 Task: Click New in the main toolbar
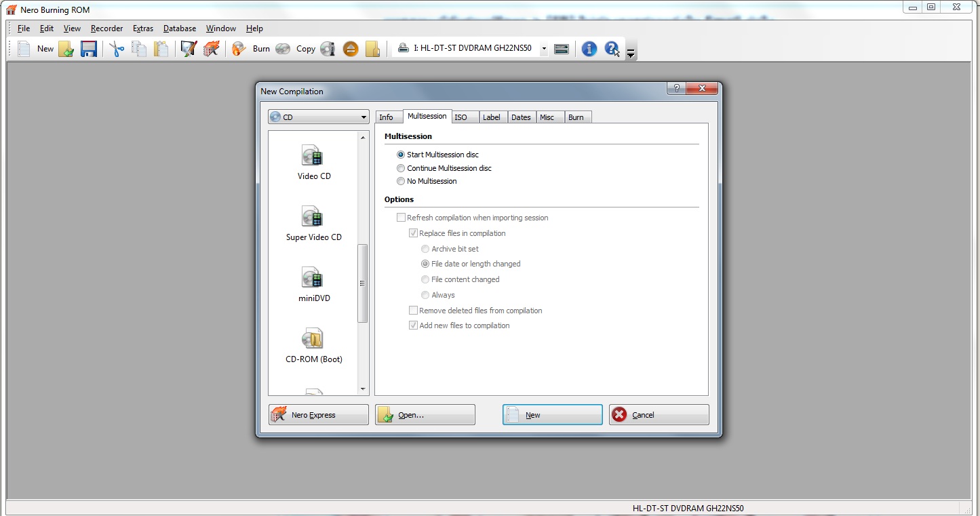(x=35, y=49)
